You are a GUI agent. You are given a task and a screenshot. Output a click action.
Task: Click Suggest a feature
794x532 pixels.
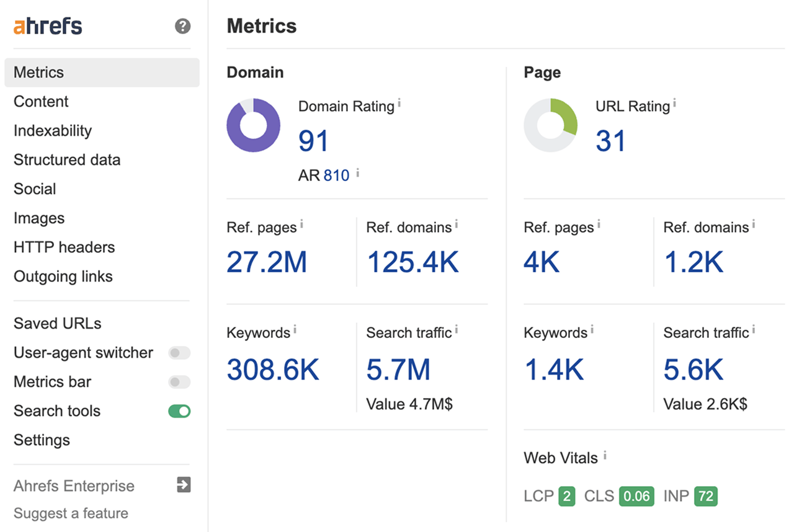70,513
